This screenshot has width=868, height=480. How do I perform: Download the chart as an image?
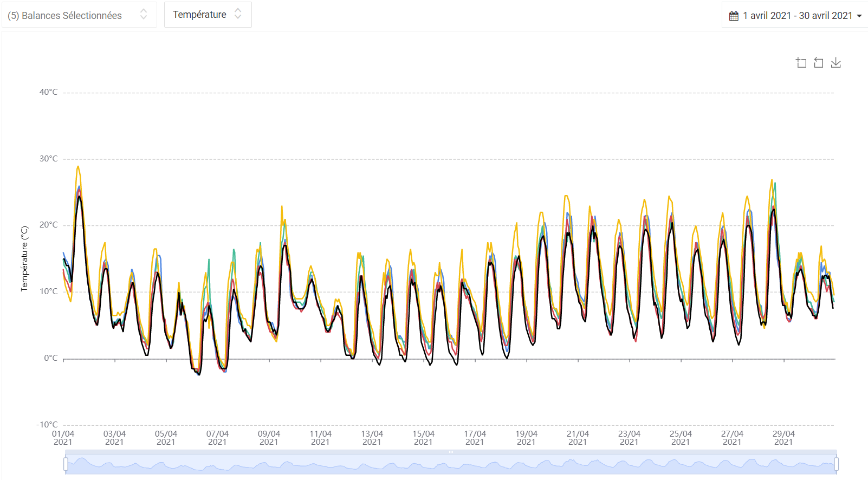pos(836,63)
